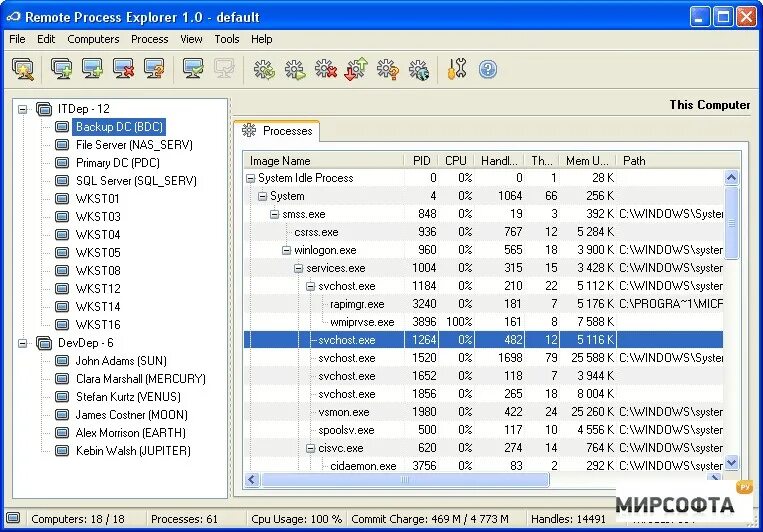Switch to the Processes tab
This screenshot has height=532, width=763.
(277, 131)
